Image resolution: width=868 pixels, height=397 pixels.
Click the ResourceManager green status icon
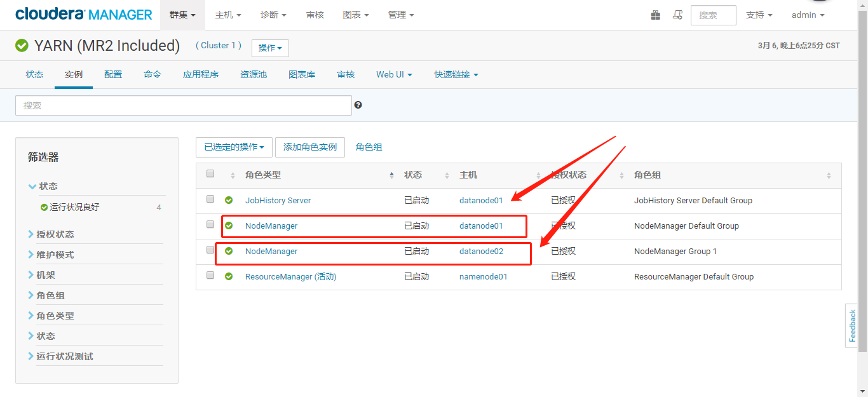[229, 276]
